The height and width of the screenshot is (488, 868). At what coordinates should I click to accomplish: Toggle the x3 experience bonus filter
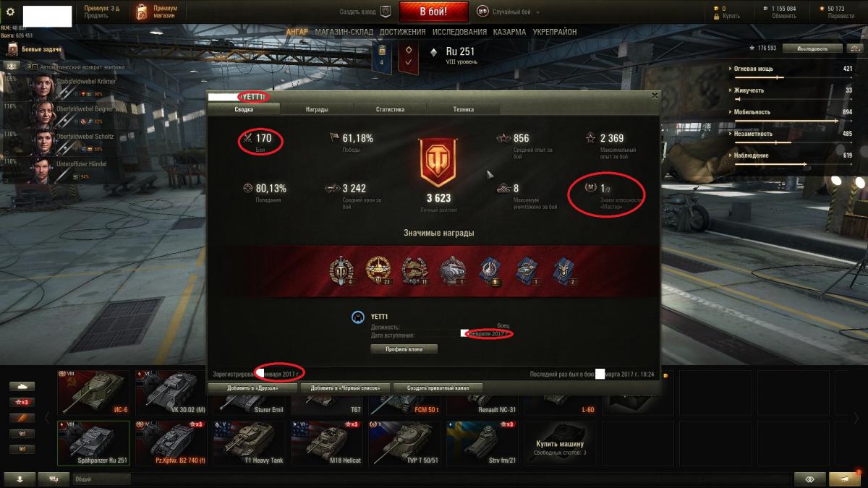[x=21, y=402]
